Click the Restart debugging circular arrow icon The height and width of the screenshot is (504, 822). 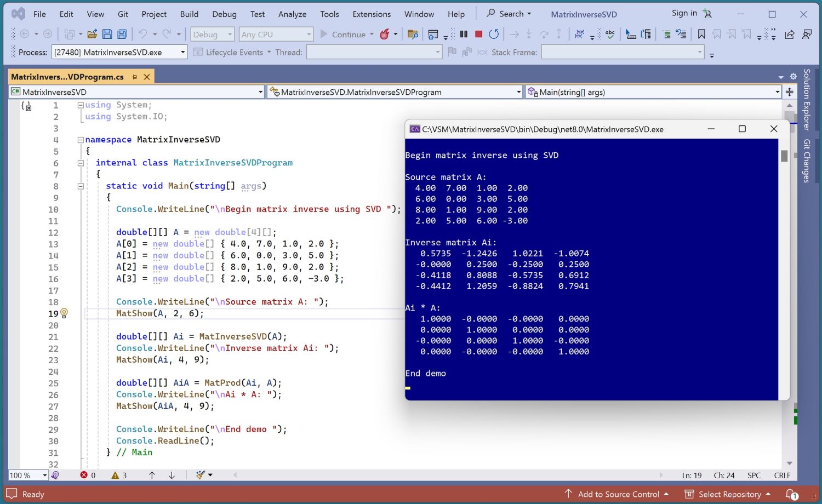(x=494, y=34)
